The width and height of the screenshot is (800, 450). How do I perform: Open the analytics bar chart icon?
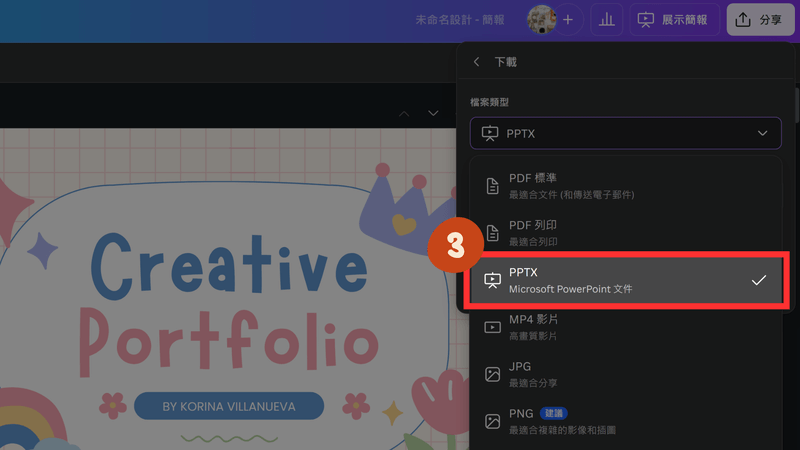tap(606, 19)
